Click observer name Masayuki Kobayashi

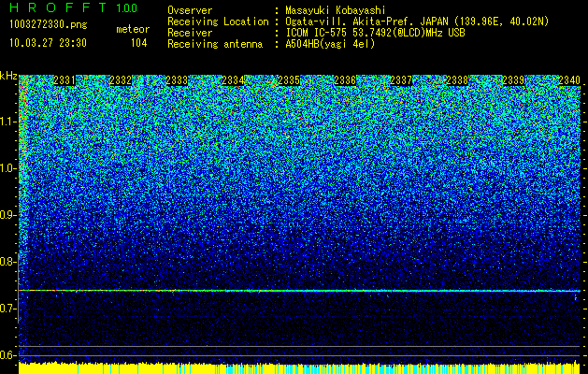(x=336, y=10)
